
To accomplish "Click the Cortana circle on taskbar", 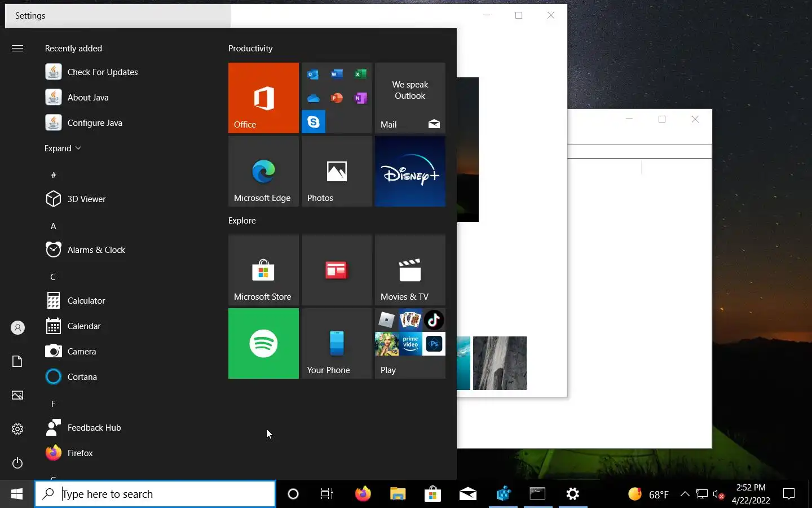I will coord(293,494).
